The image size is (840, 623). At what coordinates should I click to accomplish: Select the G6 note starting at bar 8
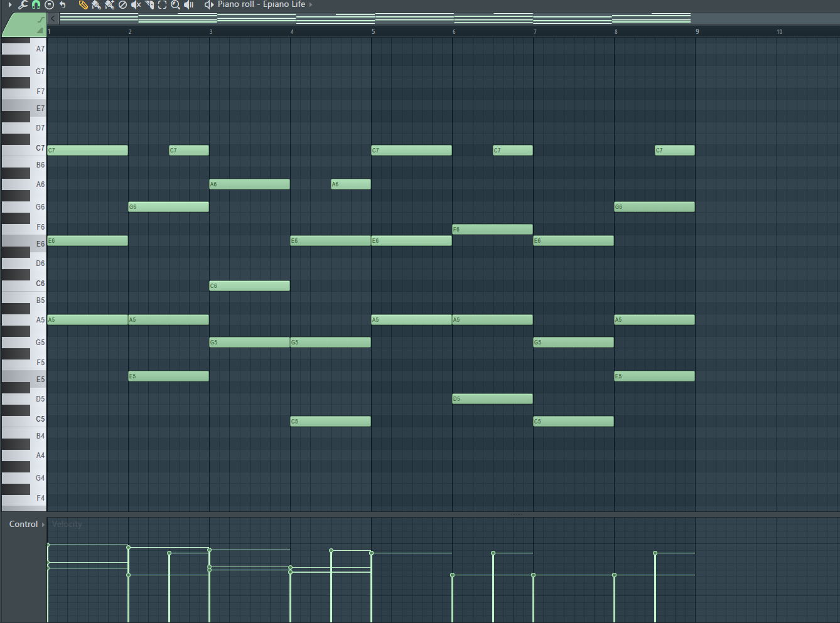click(x=654, y=206)
